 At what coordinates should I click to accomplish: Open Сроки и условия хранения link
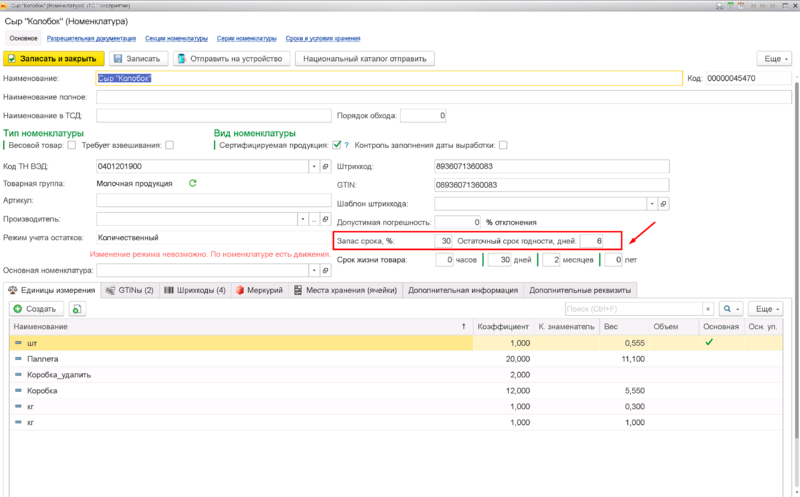pyautogui.click(x=323, y=38)
